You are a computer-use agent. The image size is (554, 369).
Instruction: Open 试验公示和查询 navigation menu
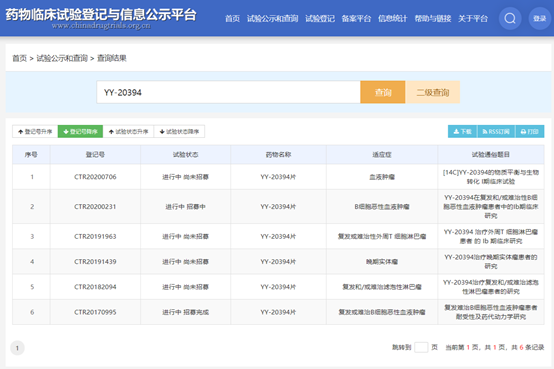tap(272, 18)
